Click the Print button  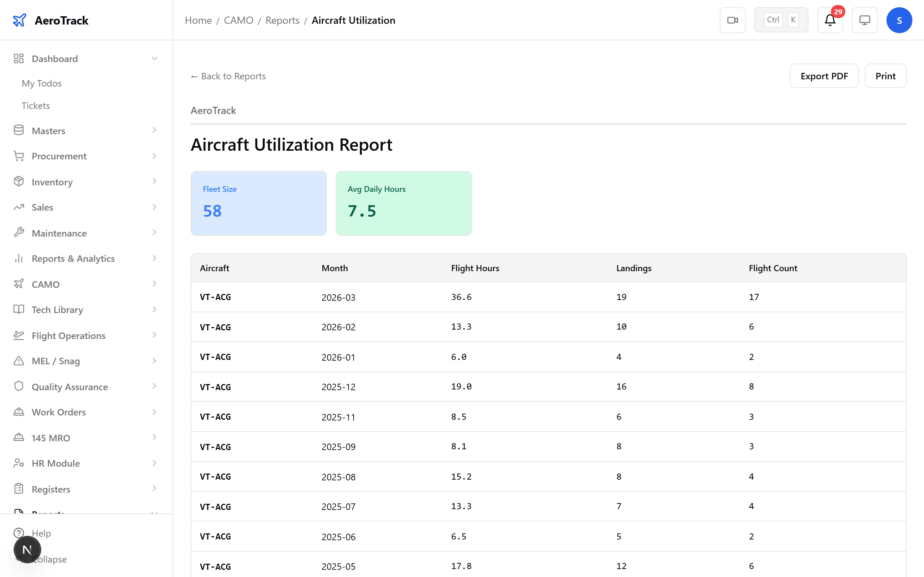[885, 76]
